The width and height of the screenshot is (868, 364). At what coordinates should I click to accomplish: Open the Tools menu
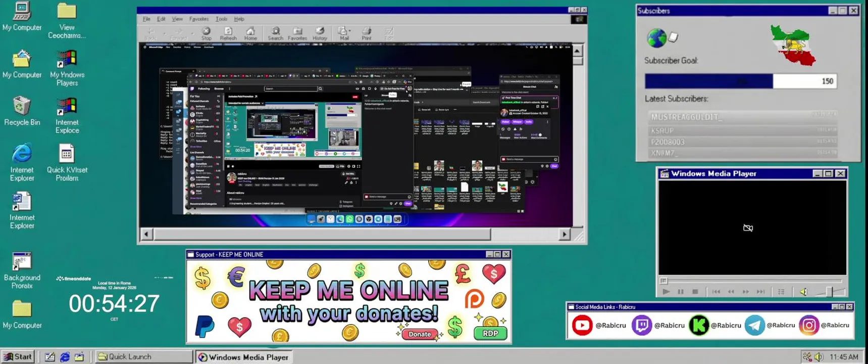coord(221,19)
